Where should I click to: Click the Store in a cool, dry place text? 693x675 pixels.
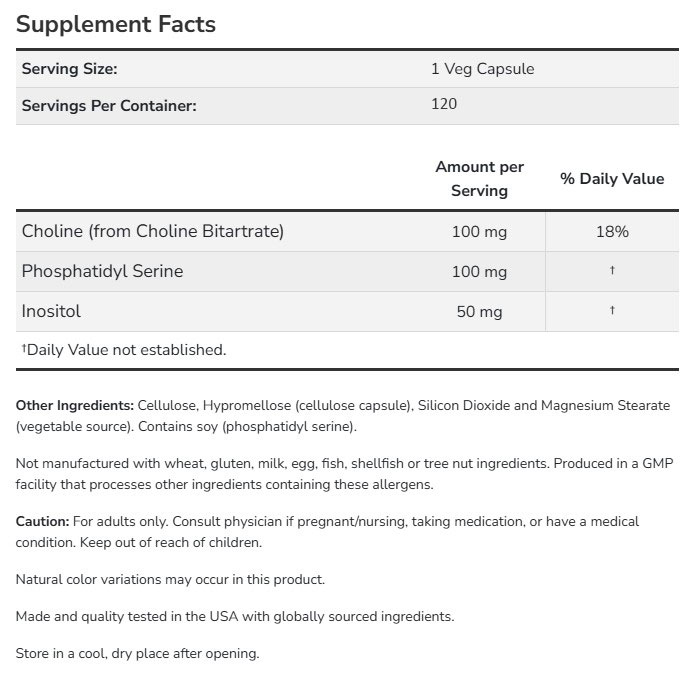138,653
